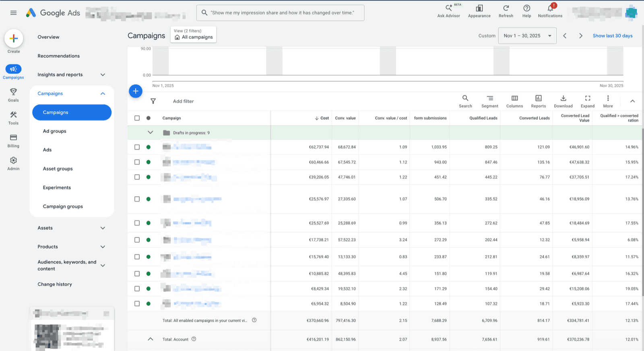644x351 pixels.
Task: Check campaign with cost €25,576.97
Action: pos(137,199)
